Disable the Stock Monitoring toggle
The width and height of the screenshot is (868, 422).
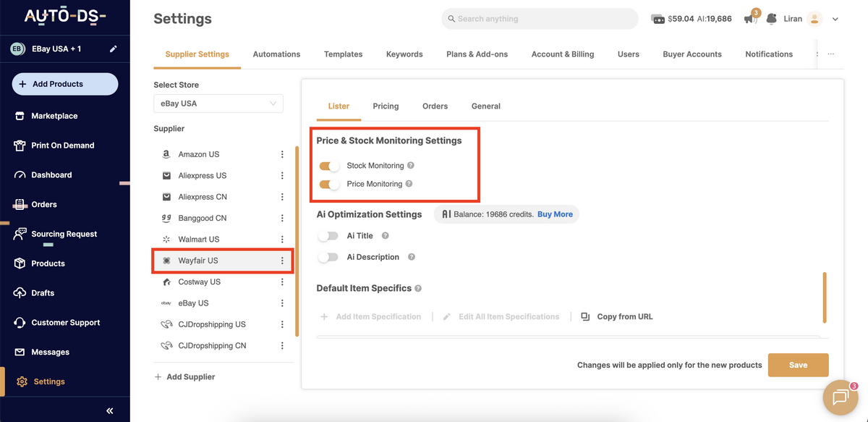tap(328, 165)
